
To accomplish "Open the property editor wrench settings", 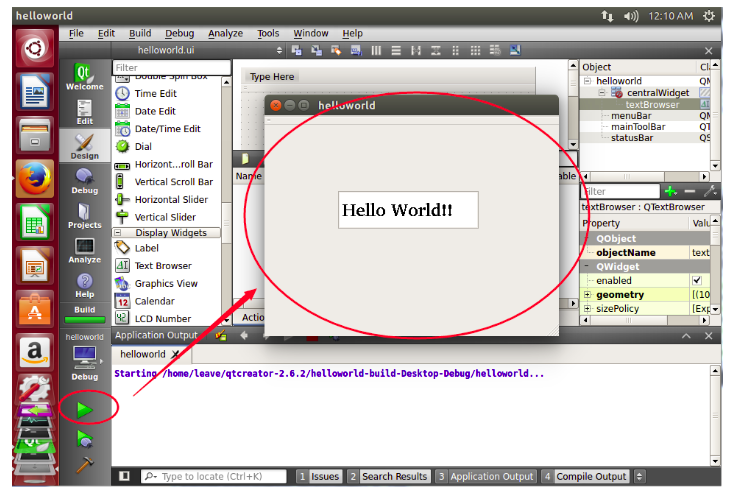I will [x=710, y=191].
